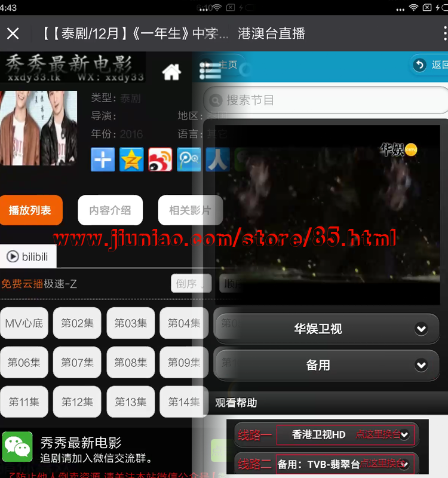This screenshot has width=448, height=478.
Task: Play the MV心底 episode
Action: [24, 323]
